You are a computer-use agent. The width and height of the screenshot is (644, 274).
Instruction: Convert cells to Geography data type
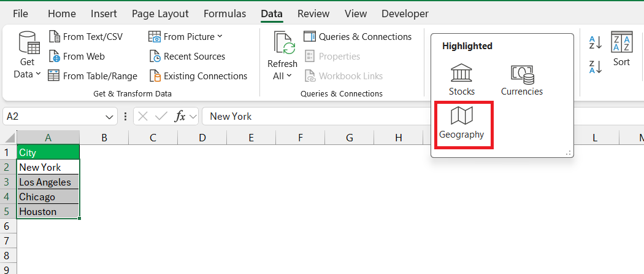click(462, 123)
